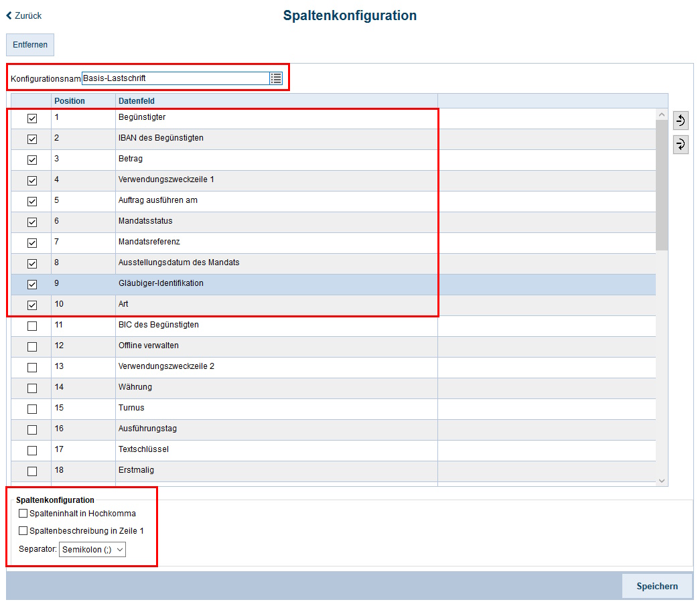Click the Entfernen button

tap(30, 45)
